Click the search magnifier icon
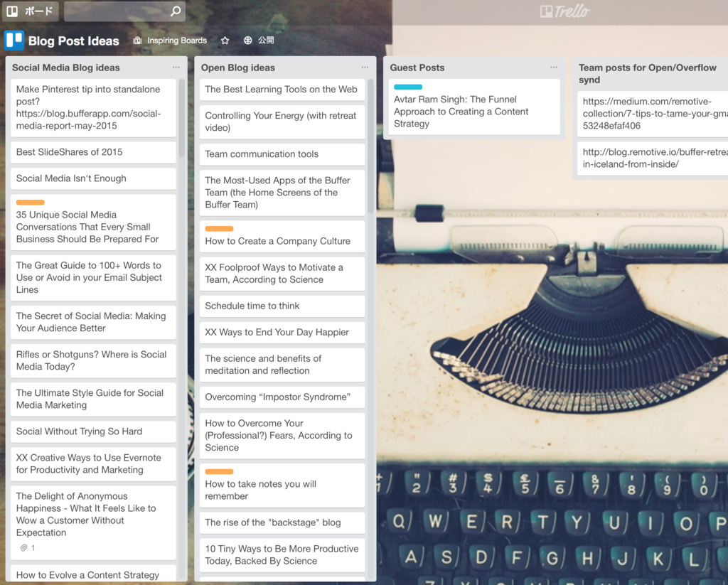 (176, 11)
